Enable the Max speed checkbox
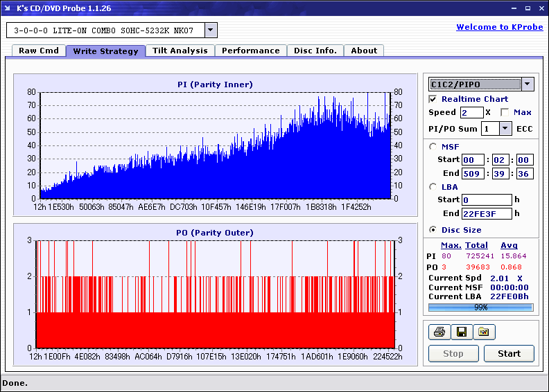549x392 pixels. coord(505,112)
